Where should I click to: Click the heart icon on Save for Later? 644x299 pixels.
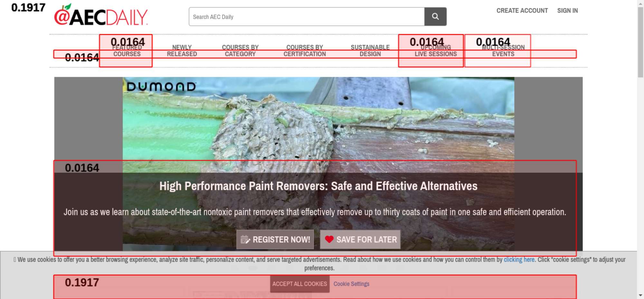(329, 239)
